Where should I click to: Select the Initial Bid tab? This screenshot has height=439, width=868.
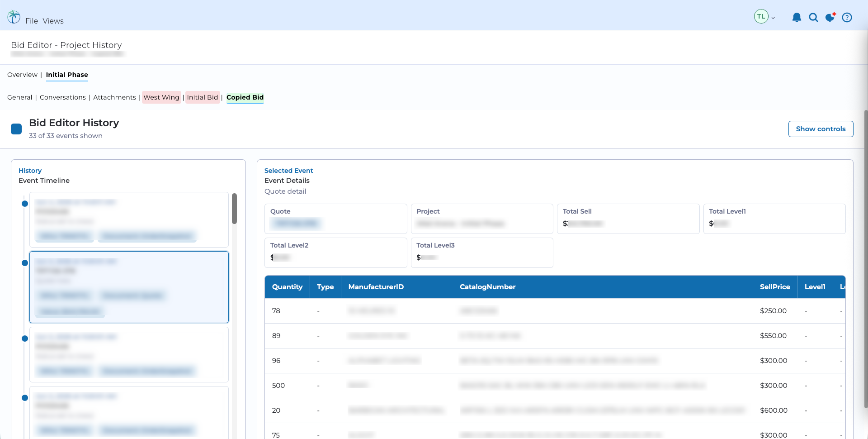203,97
